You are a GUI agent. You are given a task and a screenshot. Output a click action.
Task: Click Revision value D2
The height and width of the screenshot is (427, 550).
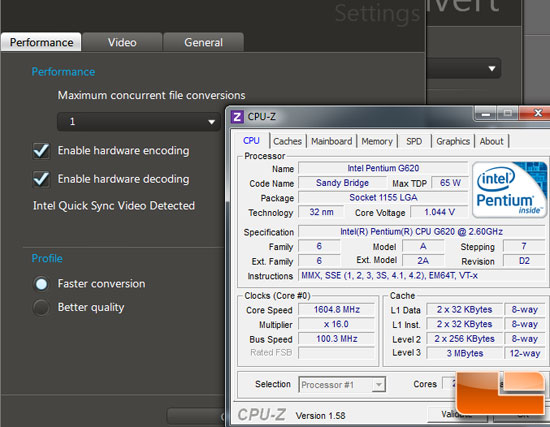(524, 261)
